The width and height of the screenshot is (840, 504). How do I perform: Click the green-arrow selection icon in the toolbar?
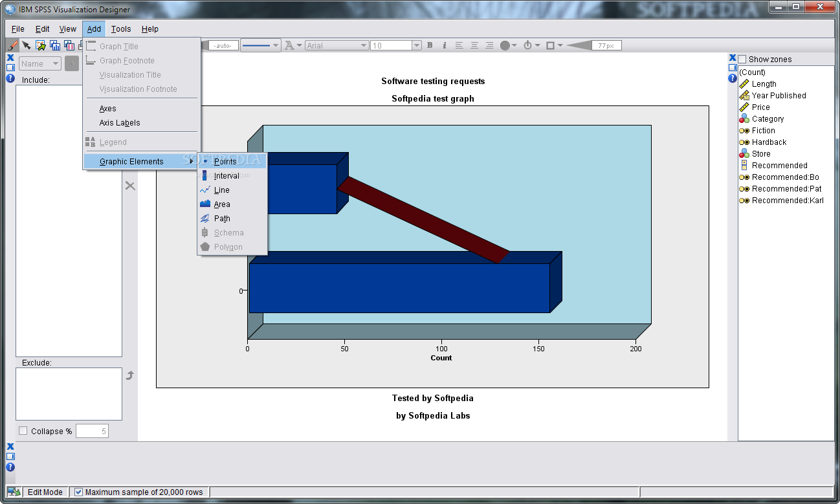point(41,45)
